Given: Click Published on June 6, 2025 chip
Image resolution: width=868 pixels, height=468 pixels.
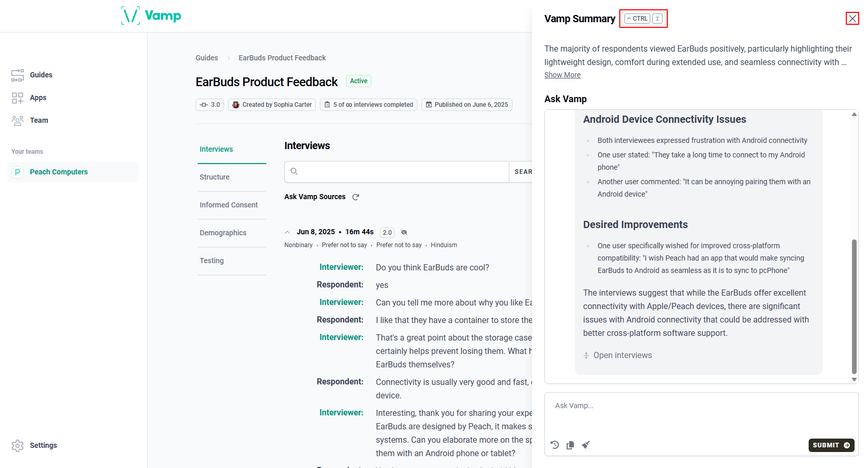Looking at the screenshot, I should (467, 105).
